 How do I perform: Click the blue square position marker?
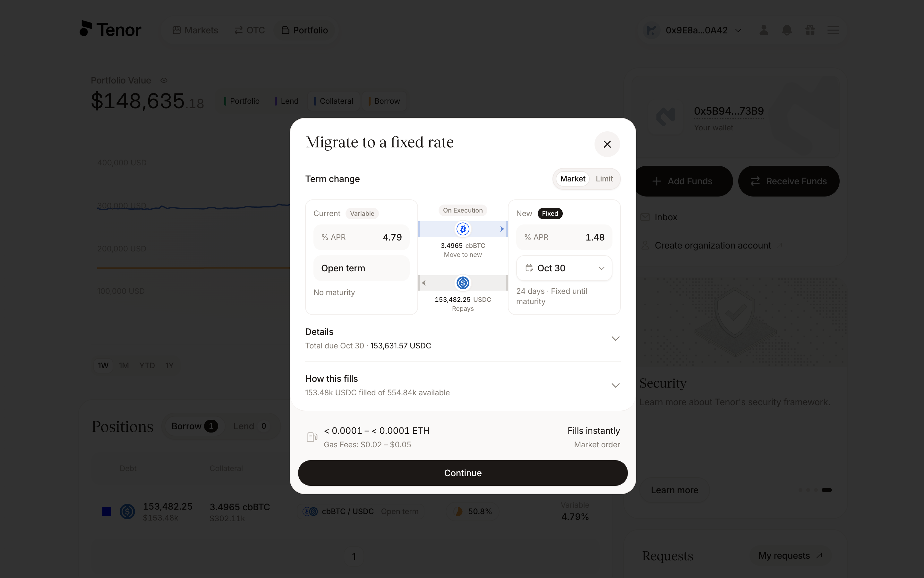pyautogui.click(x=107, y=512)
